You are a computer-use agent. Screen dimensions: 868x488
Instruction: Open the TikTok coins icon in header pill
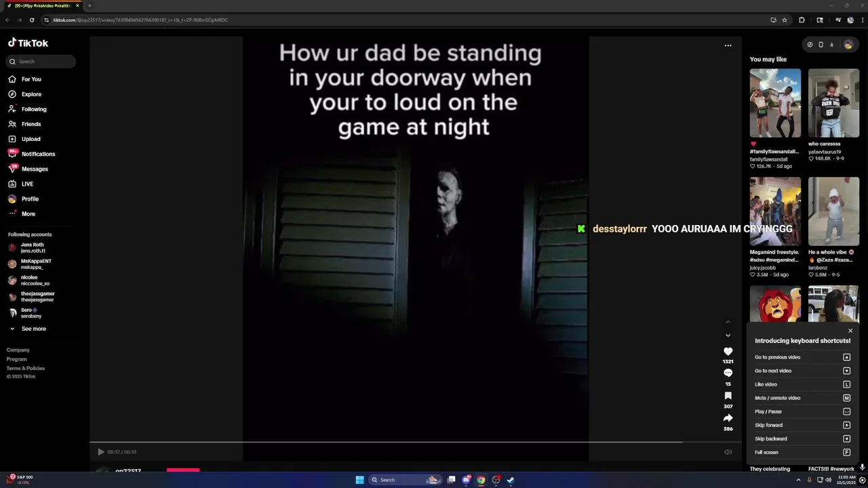(810, 45)
